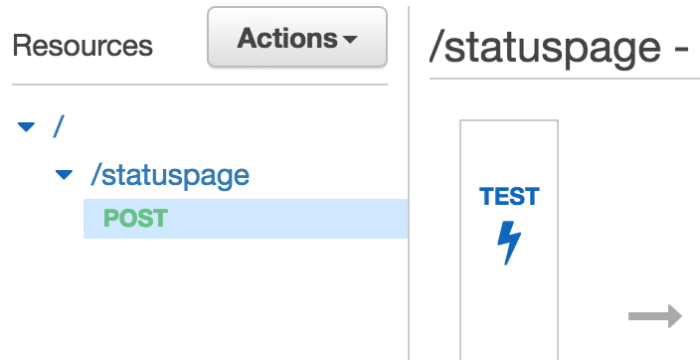Click the Resources panel heading
This screenshot has width=700, height=360.
tap(83, 46)
